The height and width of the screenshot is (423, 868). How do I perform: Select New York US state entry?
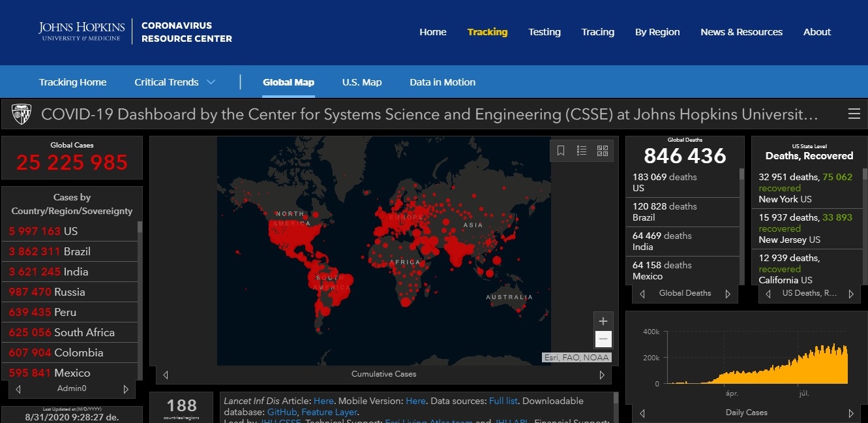pyautogui.click(x=807, y=188)
